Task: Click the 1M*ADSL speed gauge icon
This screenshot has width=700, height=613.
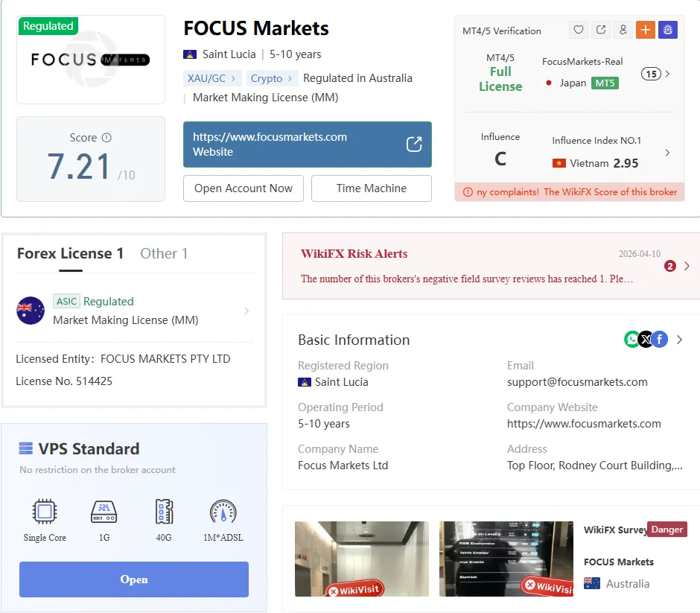Action: [223, 511]
